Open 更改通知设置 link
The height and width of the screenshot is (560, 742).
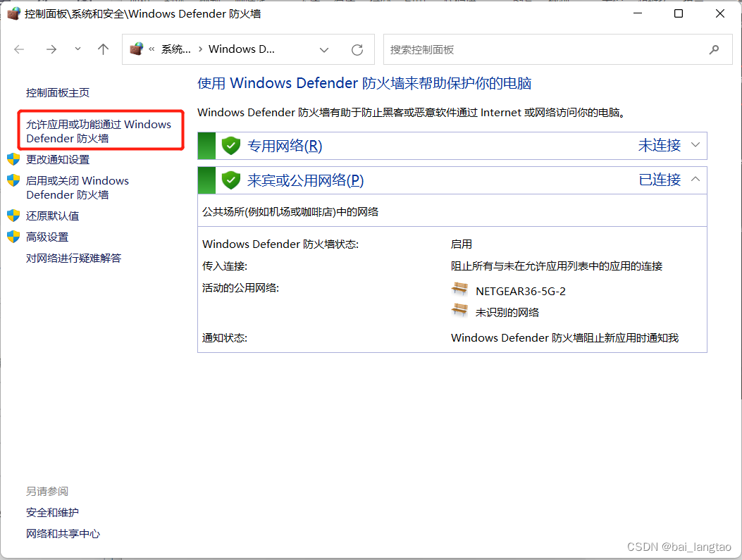(58, 159)
